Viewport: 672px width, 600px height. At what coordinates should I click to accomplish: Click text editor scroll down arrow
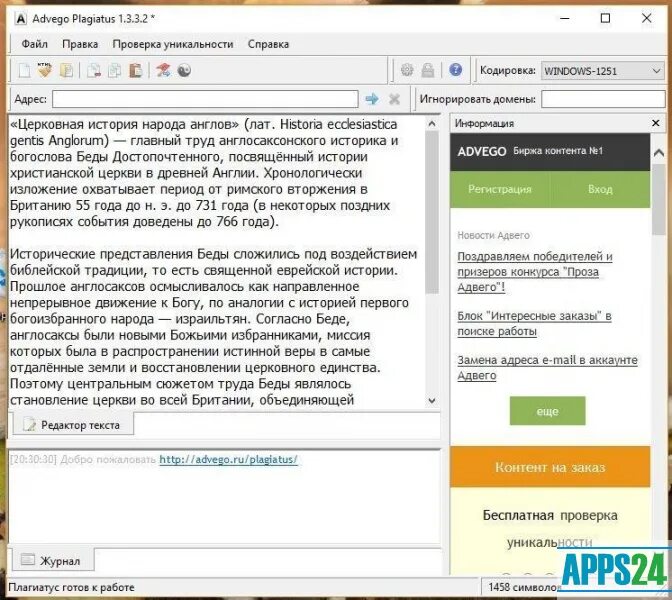432,401
